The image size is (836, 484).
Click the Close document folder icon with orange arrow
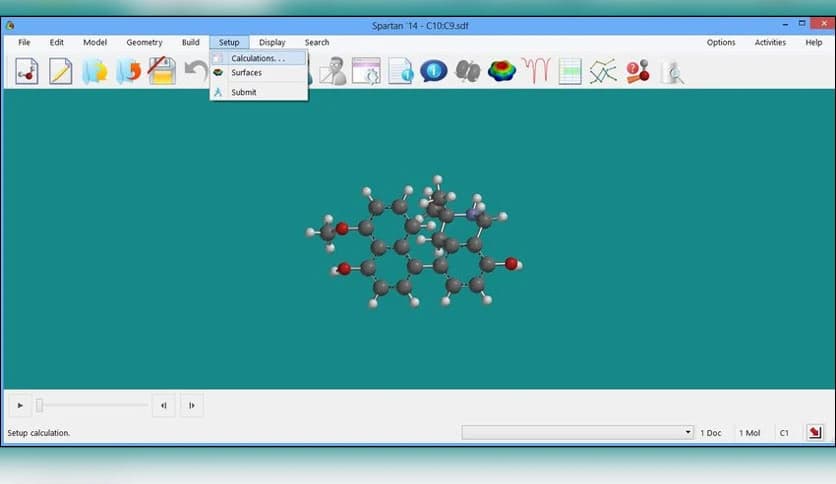tap(128, 71)
